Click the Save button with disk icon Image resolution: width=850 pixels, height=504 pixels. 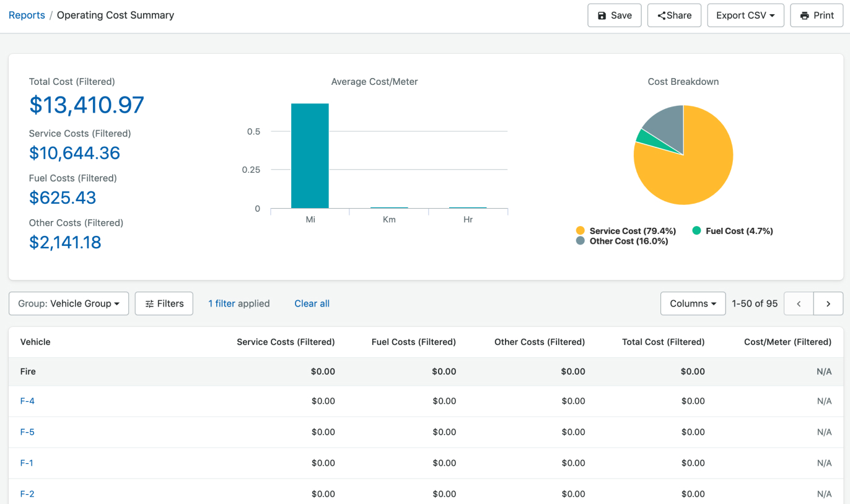pyautogui.click(x=614, y=15)
